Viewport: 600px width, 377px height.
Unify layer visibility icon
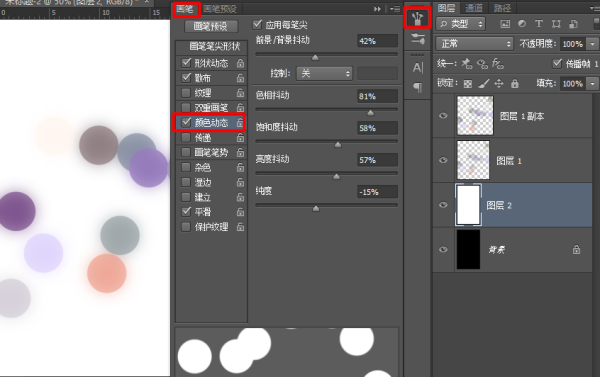pyautogui.click(x=482, y=64)
